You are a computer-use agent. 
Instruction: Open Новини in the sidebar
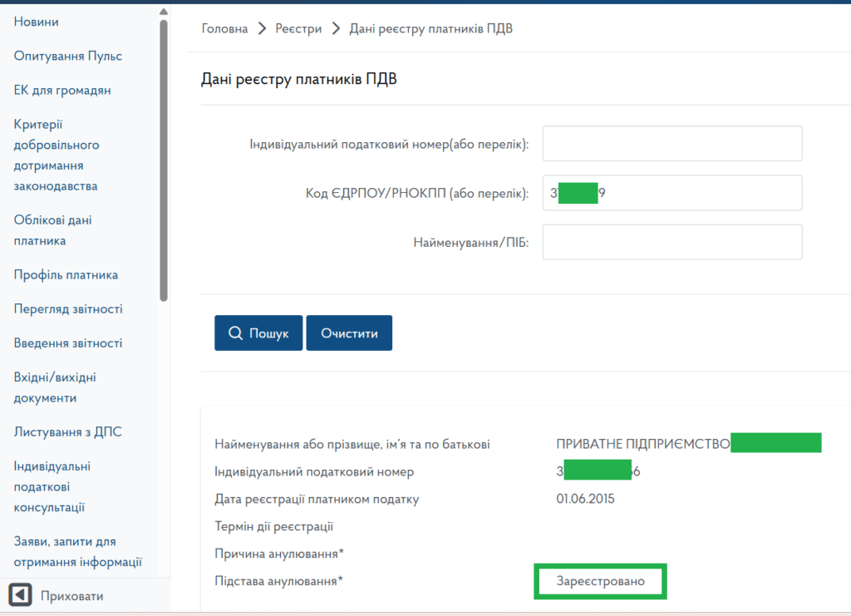36,22
